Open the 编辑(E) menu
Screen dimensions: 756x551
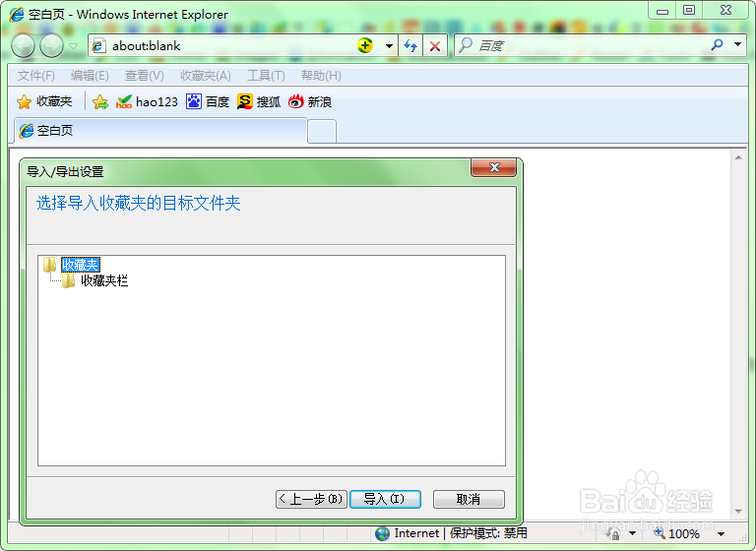[x=90, y=76]
